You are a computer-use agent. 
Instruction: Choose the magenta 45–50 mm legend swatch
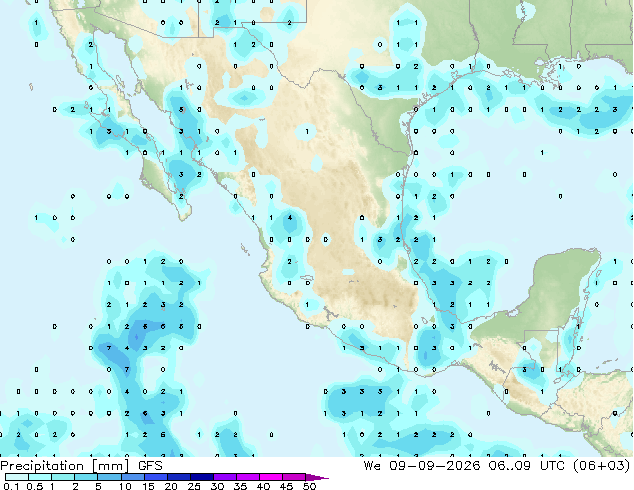pyautogui.click(x=294, y=477)
